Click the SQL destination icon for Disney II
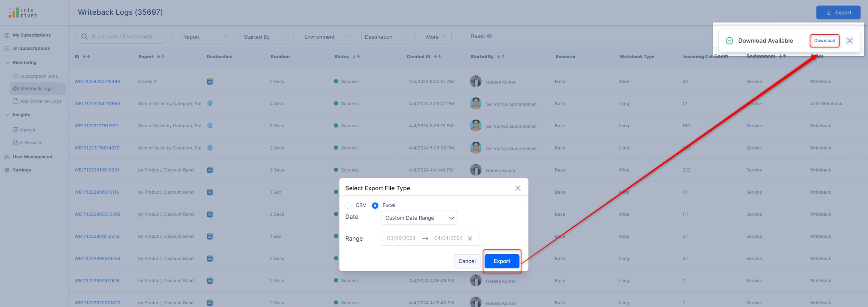 pos(210,81)
